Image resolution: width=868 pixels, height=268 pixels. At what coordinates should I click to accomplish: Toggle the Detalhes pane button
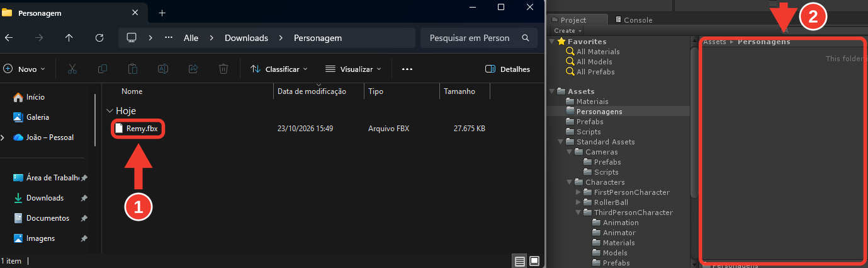tap(507, 69)
